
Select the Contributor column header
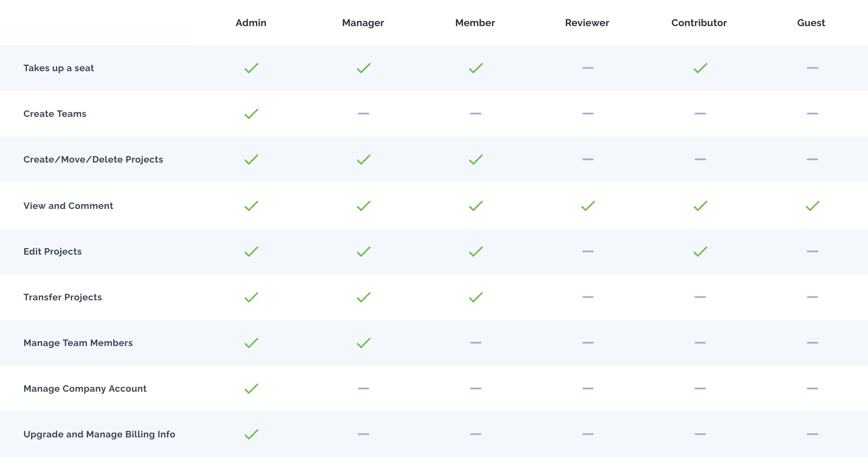(699, 23)
